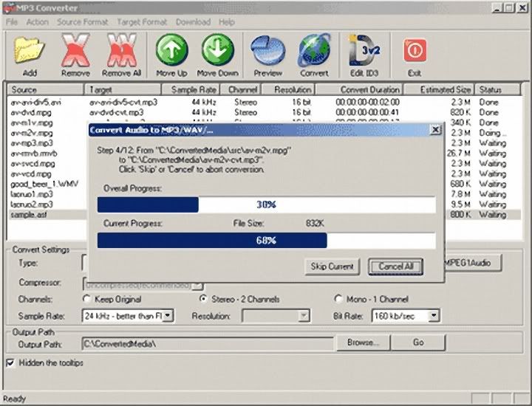This screenshot has height=406, width=532.
Task: Click the Move Up green arrow
Action: (171, 49)
